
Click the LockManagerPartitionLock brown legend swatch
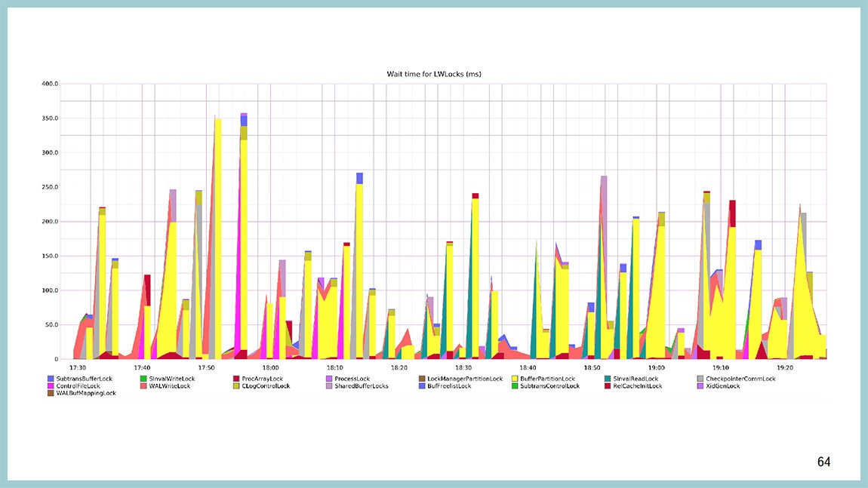(422, 379)
